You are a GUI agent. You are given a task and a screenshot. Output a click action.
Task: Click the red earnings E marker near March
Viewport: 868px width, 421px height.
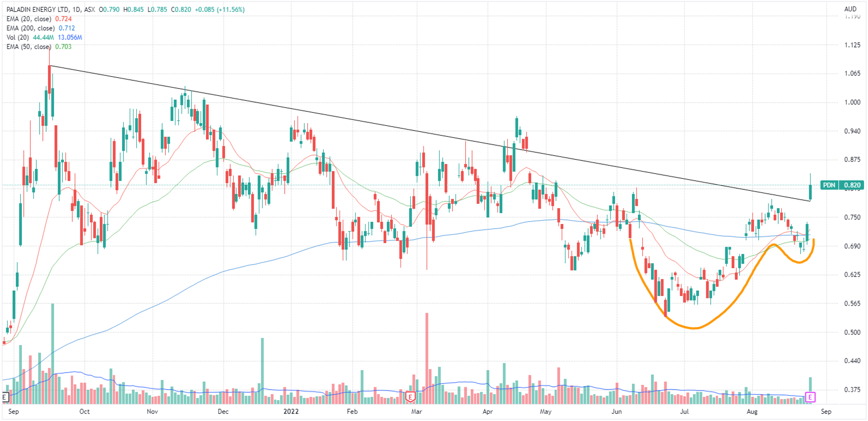(410, 397)
